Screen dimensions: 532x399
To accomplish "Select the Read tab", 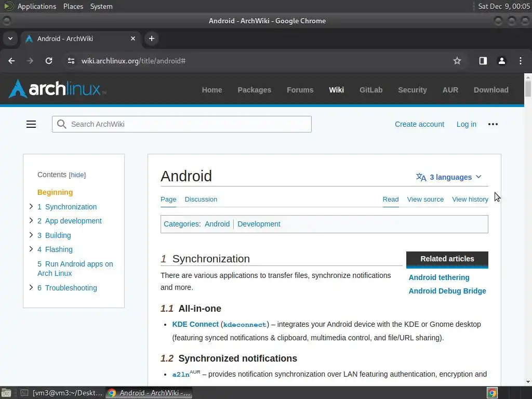I will 391,199.
